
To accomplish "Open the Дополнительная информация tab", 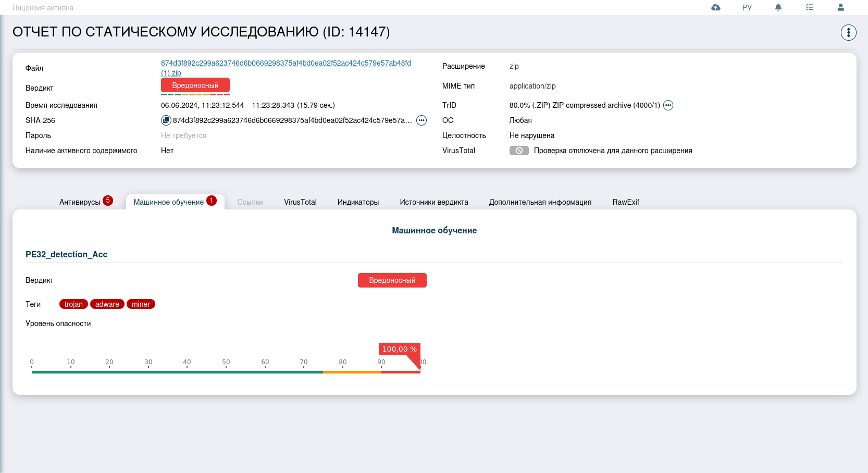I will point(540,202).
